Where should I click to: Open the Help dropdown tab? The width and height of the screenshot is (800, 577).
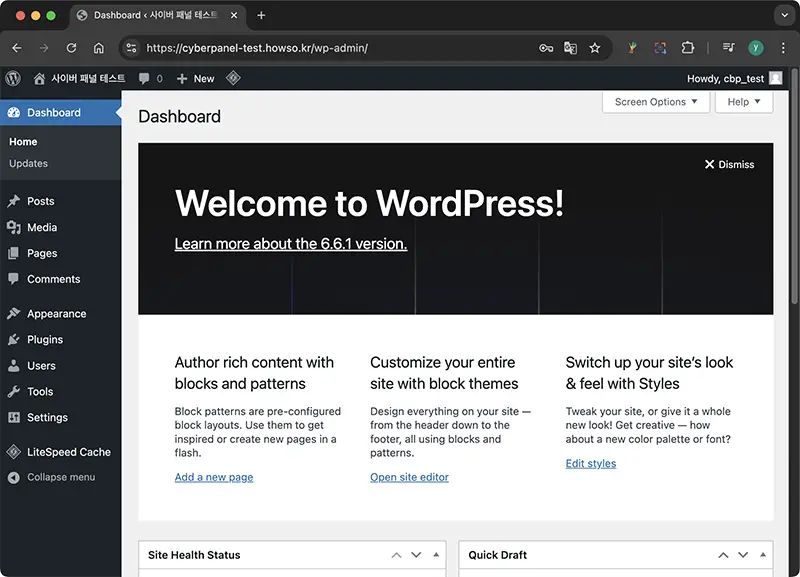point(744,102)
